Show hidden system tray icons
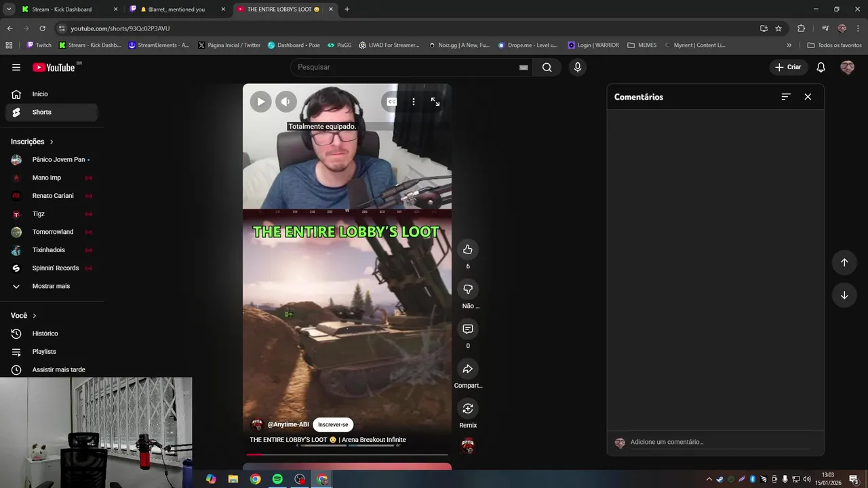The width and height of the screenshot is (868, 488). [709, 479]
